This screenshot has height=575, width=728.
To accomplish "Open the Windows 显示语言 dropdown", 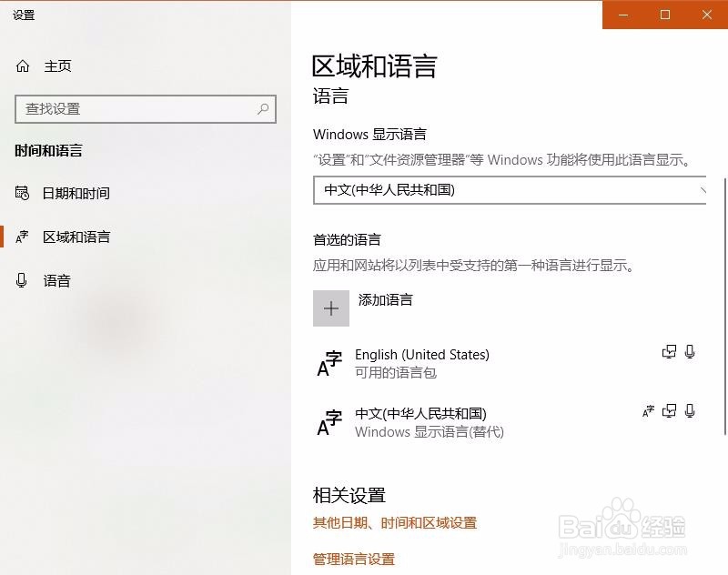I will click(510, 190).
